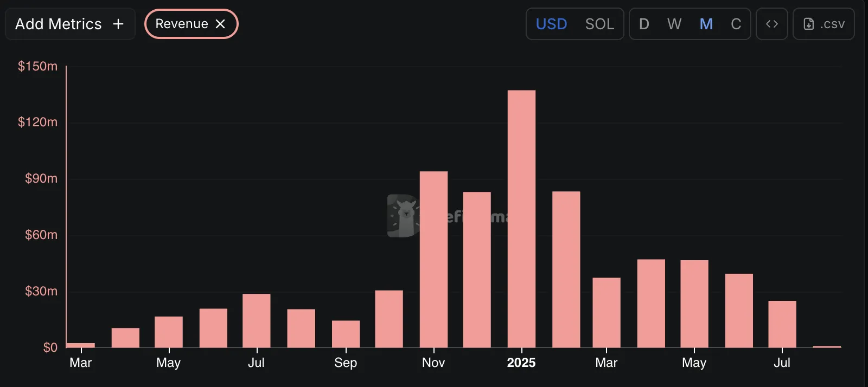Click the embed code icon

coord(771,24)
